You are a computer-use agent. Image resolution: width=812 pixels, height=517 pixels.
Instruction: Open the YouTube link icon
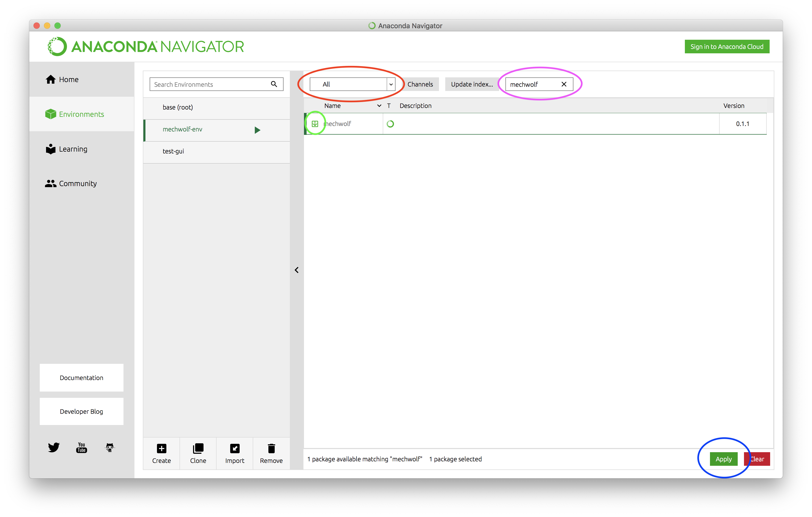click(x=82, y=447)
